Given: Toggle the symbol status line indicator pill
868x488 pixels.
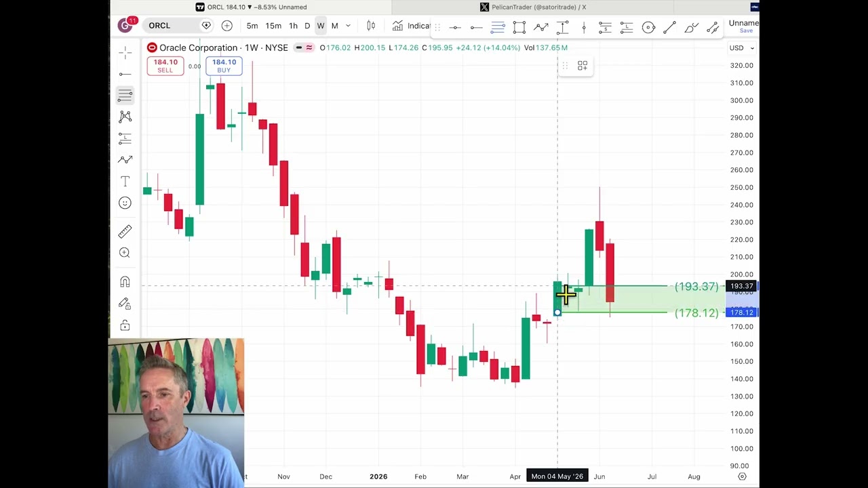Looking at the screenshot, I should point(304,47).
